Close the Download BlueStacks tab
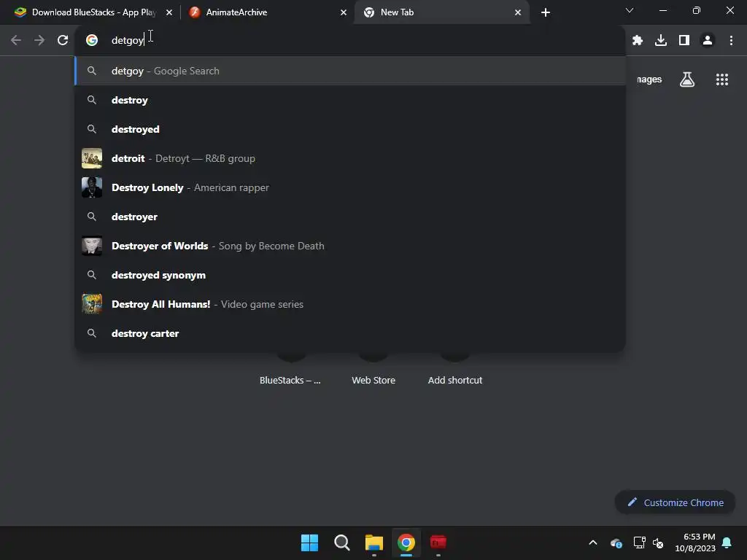 [x=169, y=12]
